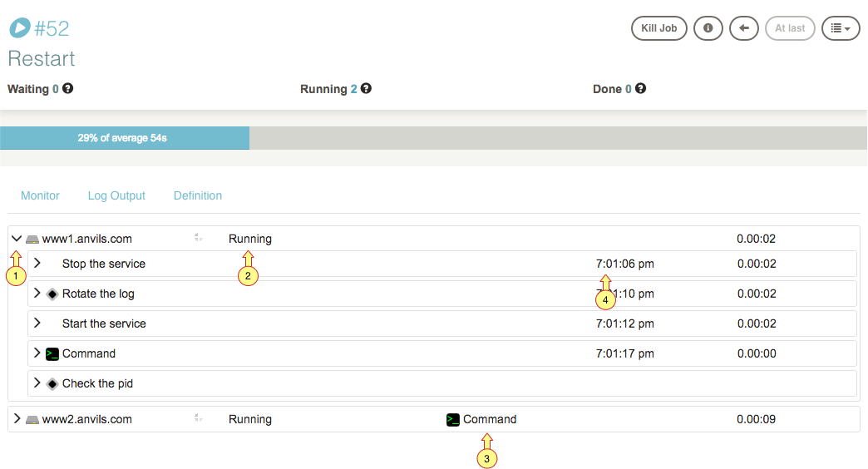Expand the www2.anvils.com node

click(17, 419)
